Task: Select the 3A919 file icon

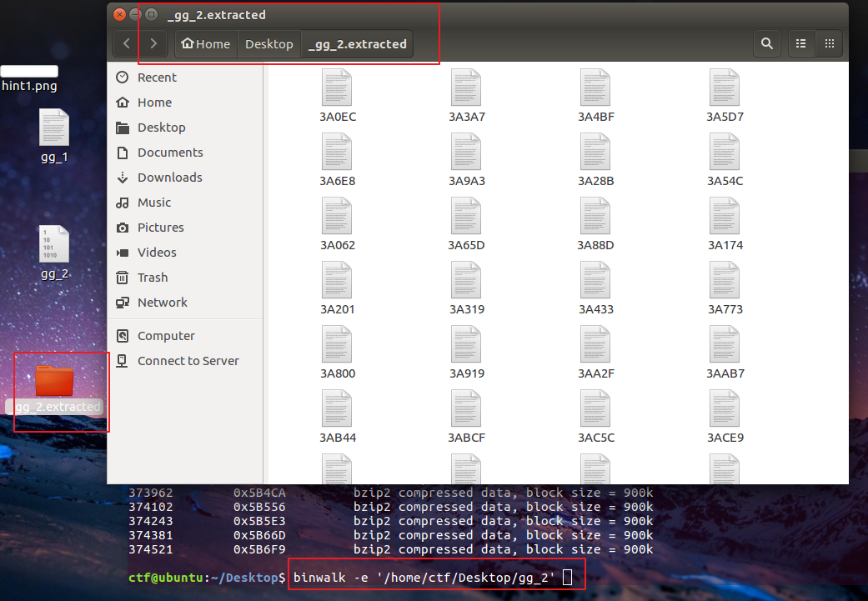Action: (x=466, y=344)
